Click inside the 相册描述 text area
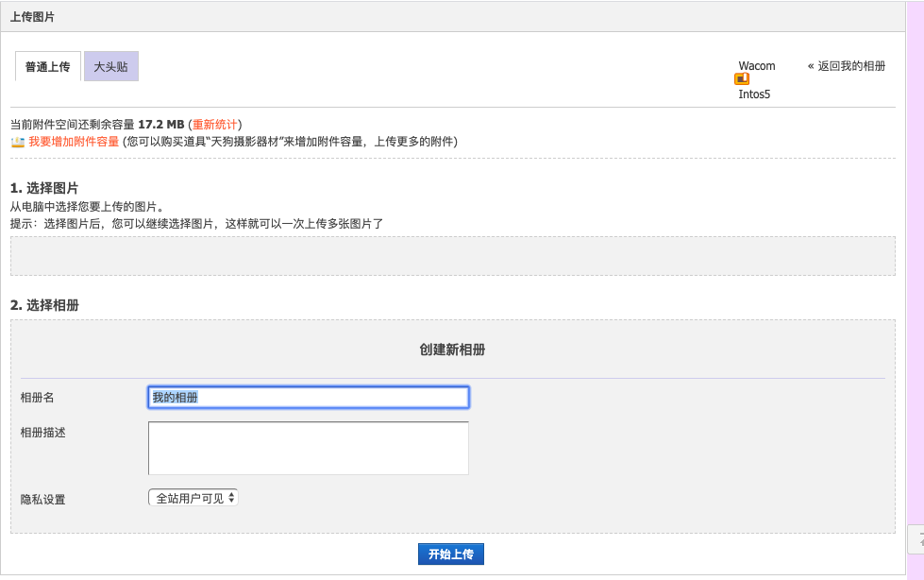Image resolution: width=924 pixels, height=580 pixels. coord(309,448)
